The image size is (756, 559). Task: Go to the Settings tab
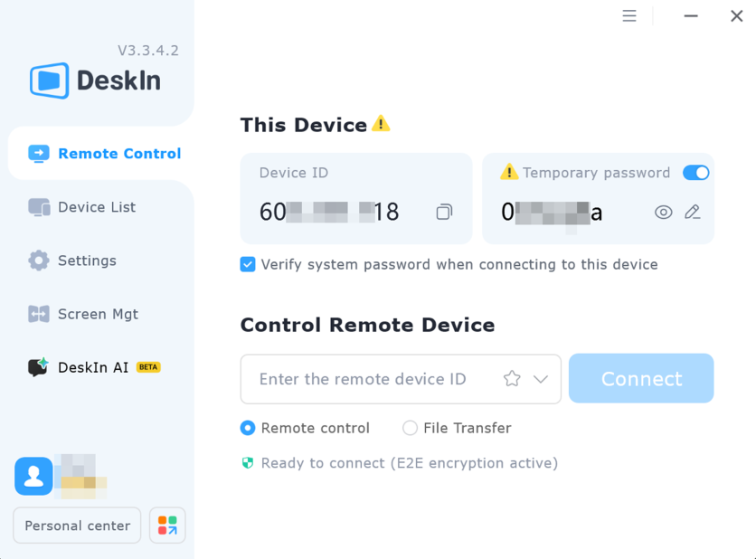coord(87,261)
